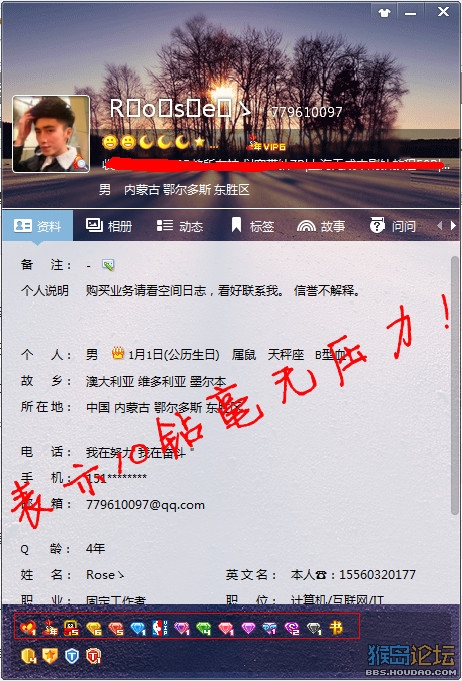Click the 779610097@qq.com email link
Viewport: 462px width, 681px height.
click(x=145, y=505)
